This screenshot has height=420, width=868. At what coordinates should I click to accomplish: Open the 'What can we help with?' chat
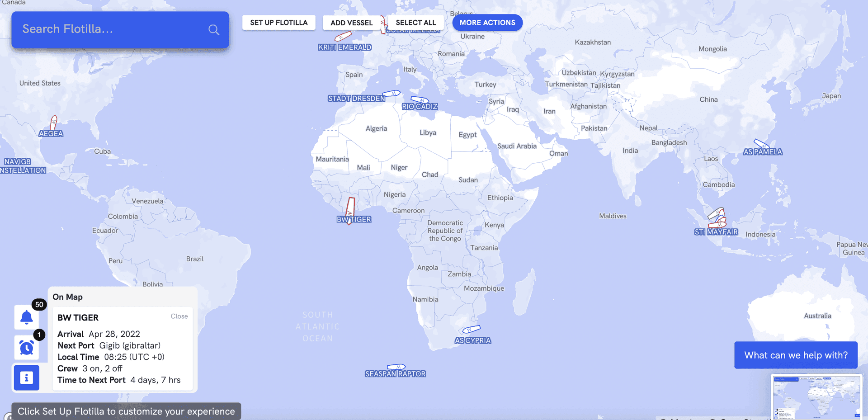796,355
